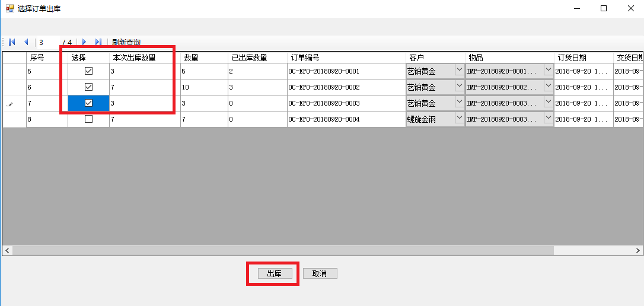Go to the first page of results
644x306 pixels.
click(x=11, y=42)
